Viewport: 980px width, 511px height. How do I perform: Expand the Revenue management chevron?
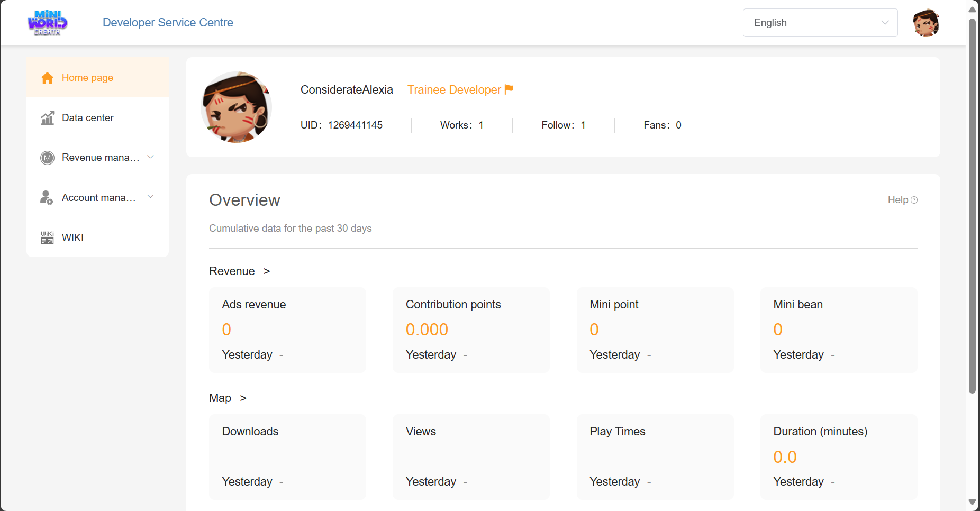150,157
